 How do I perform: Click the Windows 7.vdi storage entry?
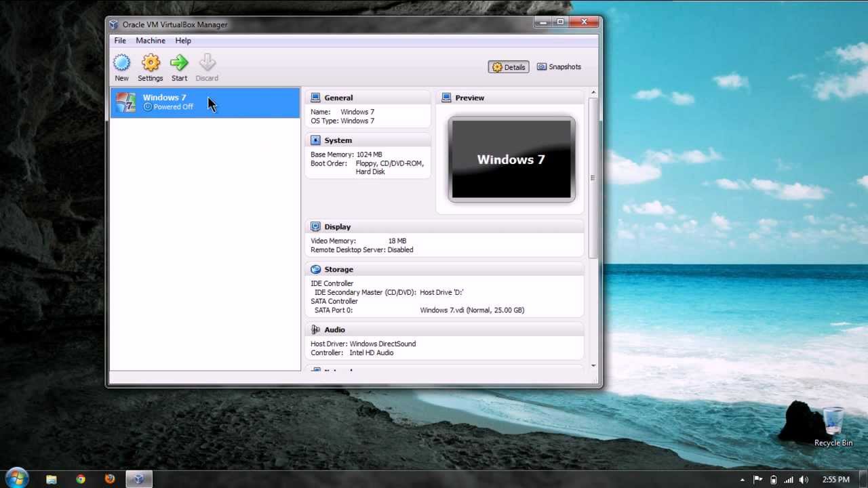coord(472,310)
